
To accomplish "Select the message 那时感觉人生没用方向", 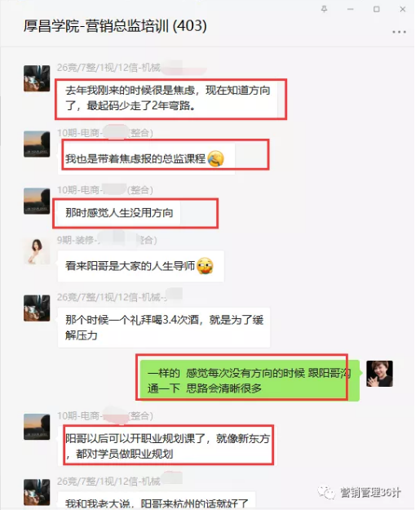I will (119, 213).
